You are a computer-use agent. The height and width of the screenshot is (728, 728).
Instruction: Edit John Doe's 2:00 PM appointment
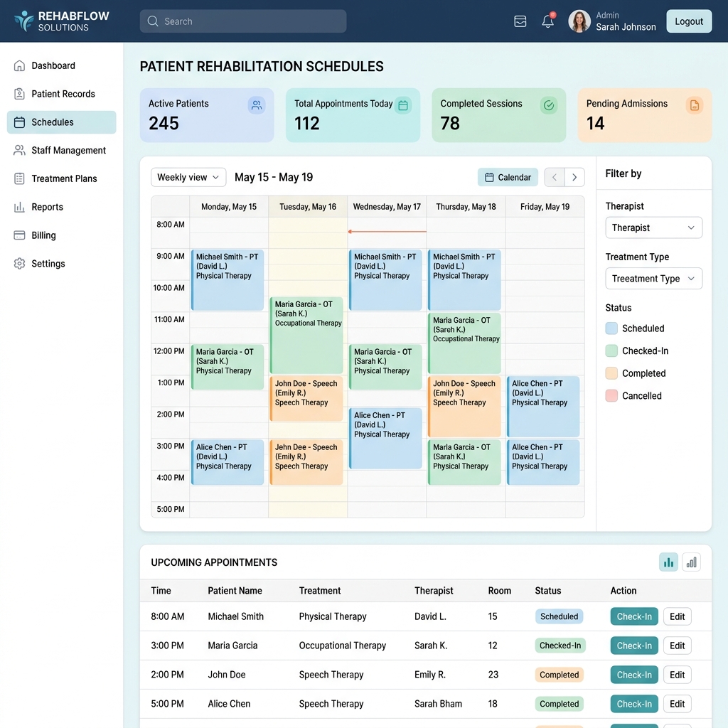[677, 675]
